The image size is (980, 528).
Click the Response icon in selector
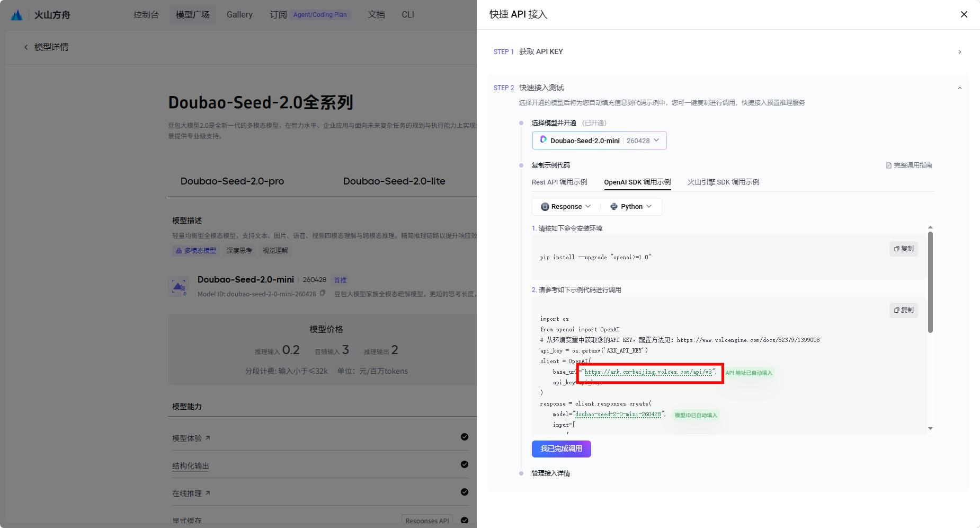point(545,207)
